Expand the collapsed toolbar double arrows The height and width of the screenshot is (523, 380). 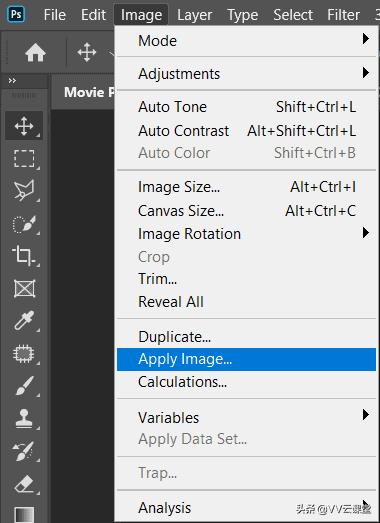point(12,80)
